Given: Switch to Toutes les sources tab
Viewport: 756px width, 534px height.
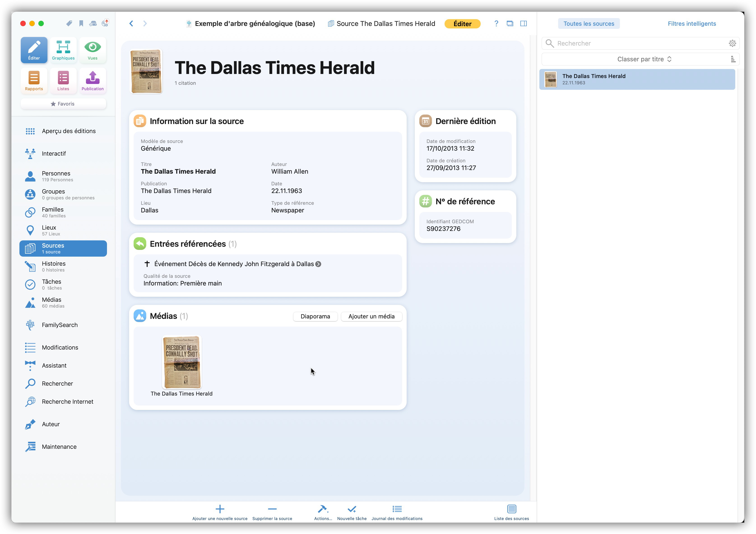Looking at the screenshot, I should (589, 24).
